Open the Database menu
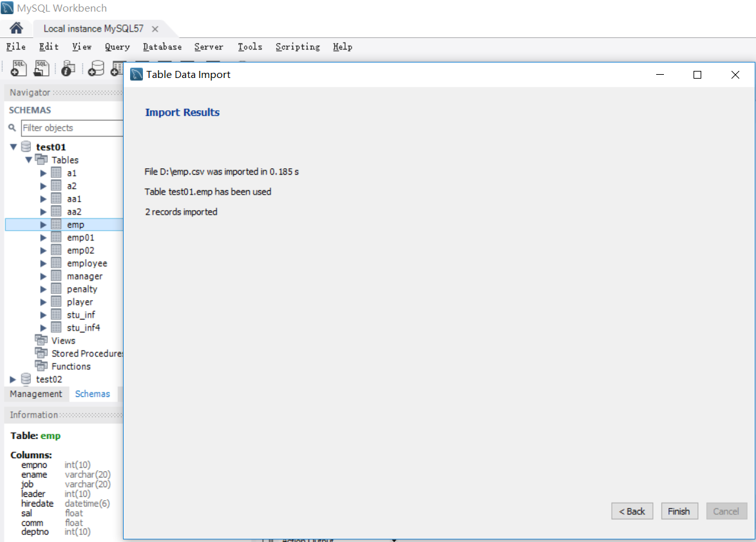 tap(162, 47)
